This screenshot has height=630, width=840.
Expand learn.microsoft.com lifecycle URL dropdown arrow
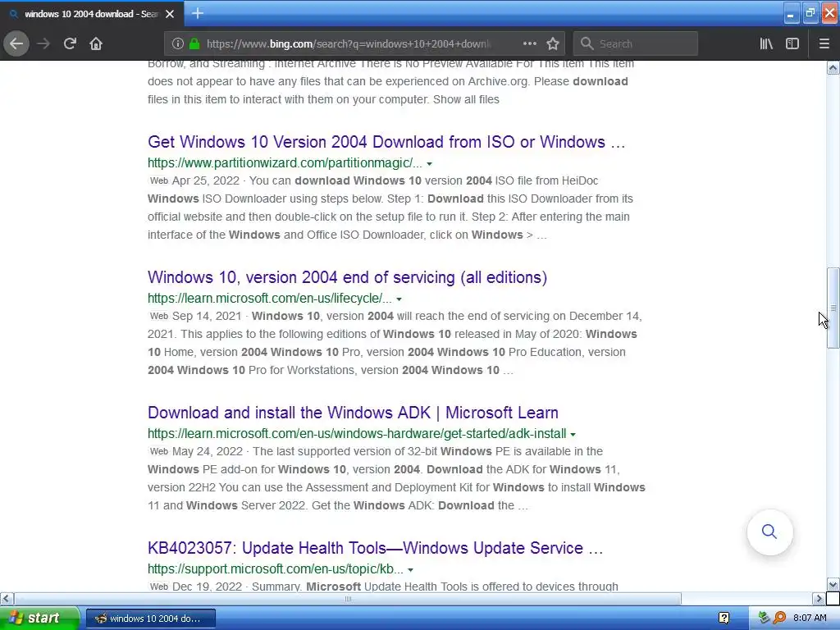399,299
